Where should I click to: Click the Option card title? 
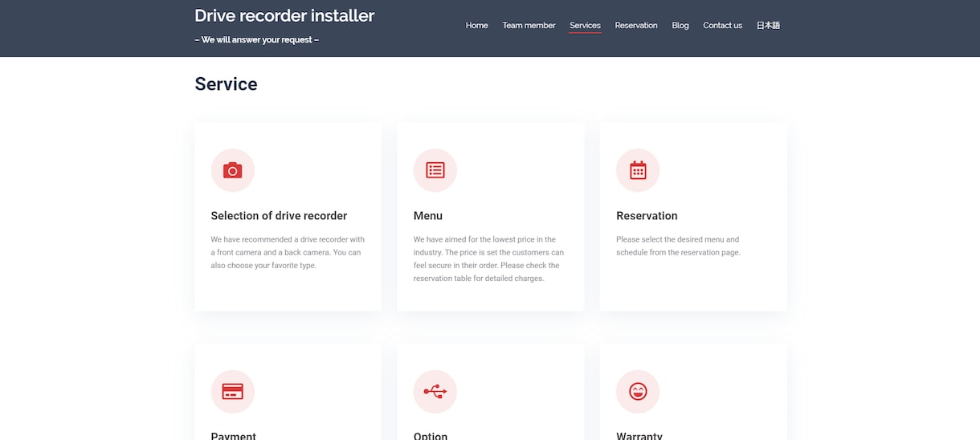click(x=430, y=435)
